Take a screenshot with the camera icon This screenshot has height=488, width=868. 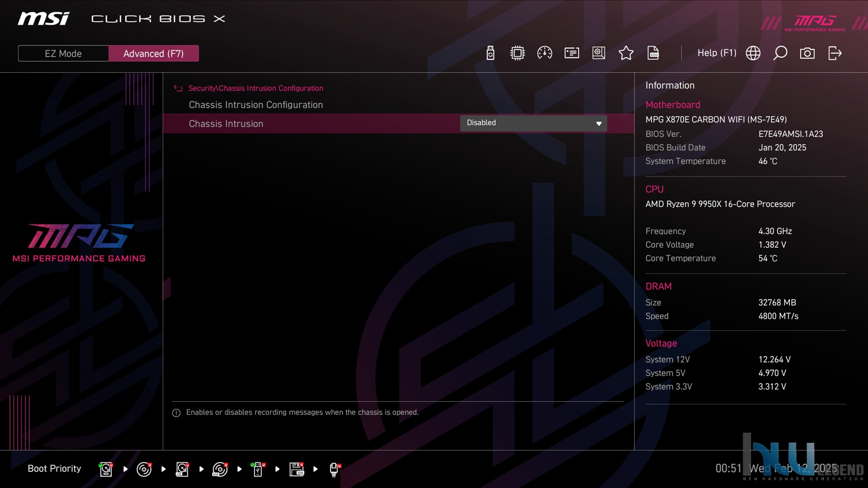(x=807, y=53)
